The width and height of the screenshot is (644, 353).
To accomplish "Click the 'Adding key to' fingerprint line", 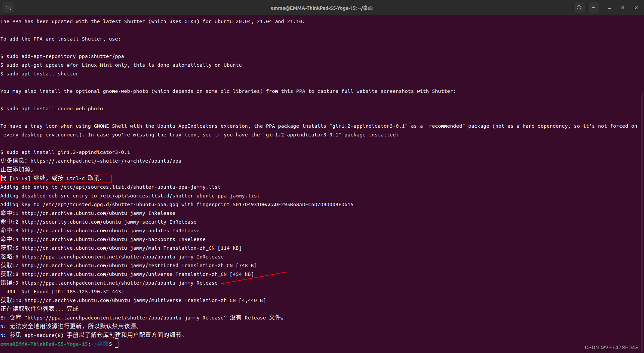I will (x=177, y=204).
